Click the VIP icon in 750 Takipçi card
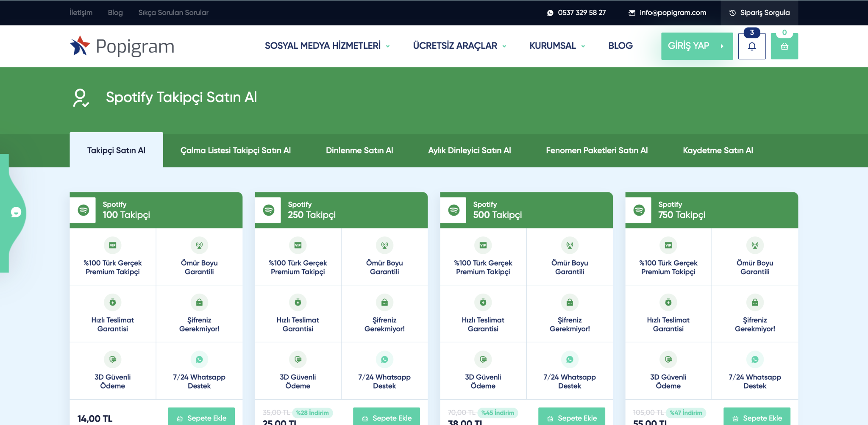The image size is (868, 425). tap(668, 245)
